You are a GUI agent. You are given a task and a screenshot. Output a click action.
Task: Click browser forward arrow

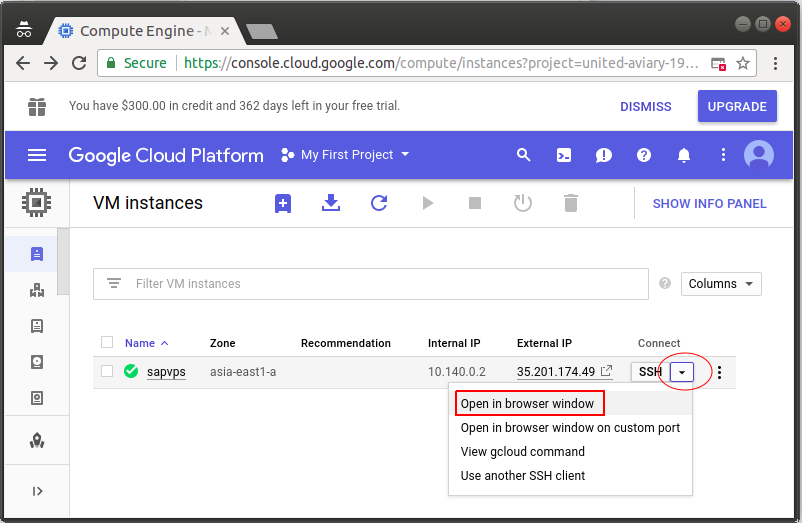51,63
